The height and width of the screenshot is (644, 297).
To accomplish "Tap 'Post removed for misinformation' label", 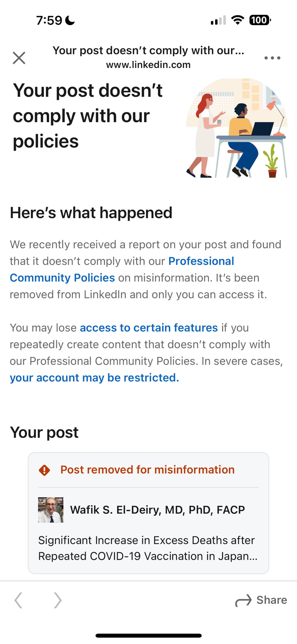I will [x=147, y=470].
